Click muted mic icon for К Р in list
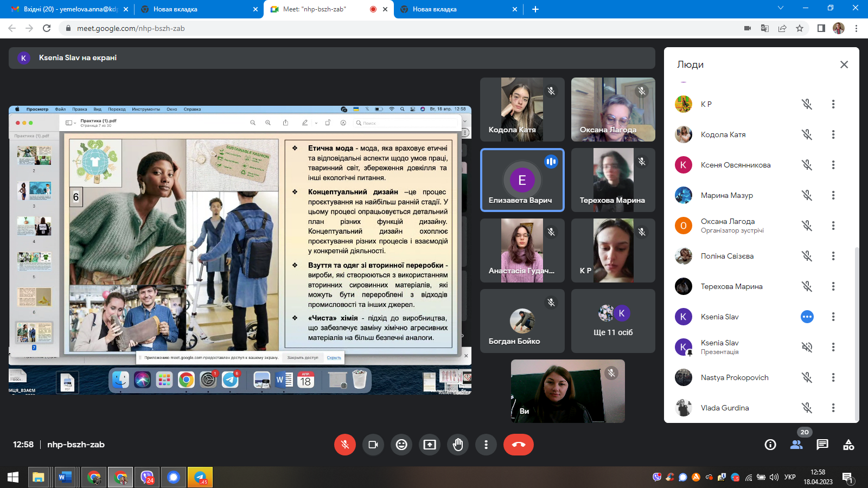This screenshot has width=868, height=488. [807, 104]
